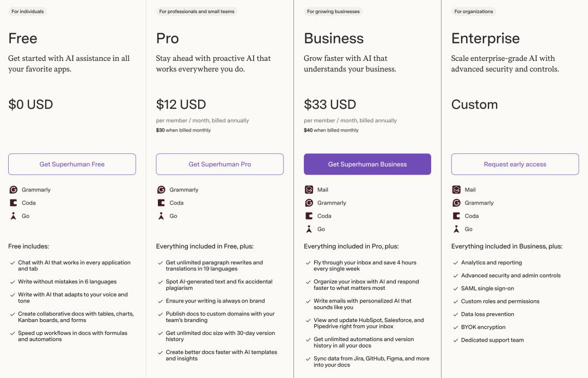Choose the Get Superhuman Business button

click(367, 164)
